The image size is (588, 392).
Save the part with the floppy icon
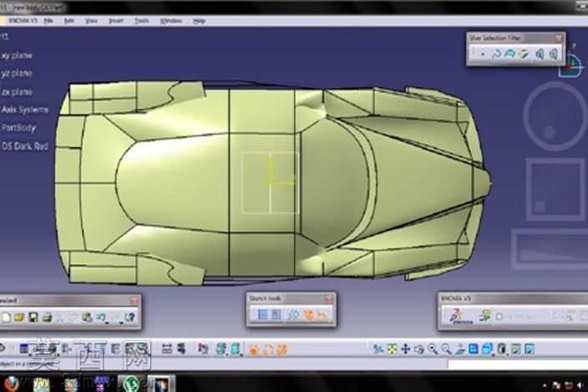[x=33, y=318]
